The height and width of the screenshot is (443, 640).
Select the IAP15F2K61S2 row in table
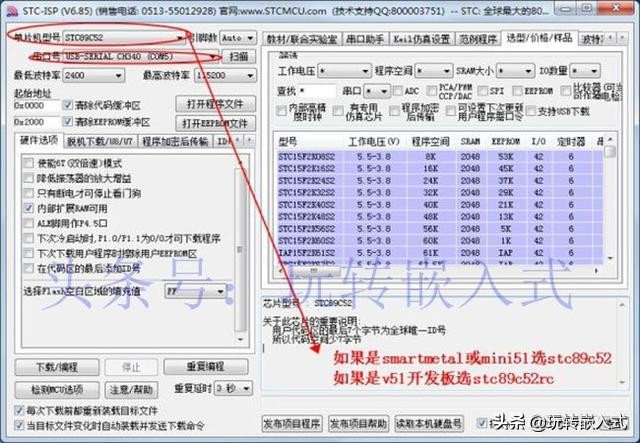440,253
